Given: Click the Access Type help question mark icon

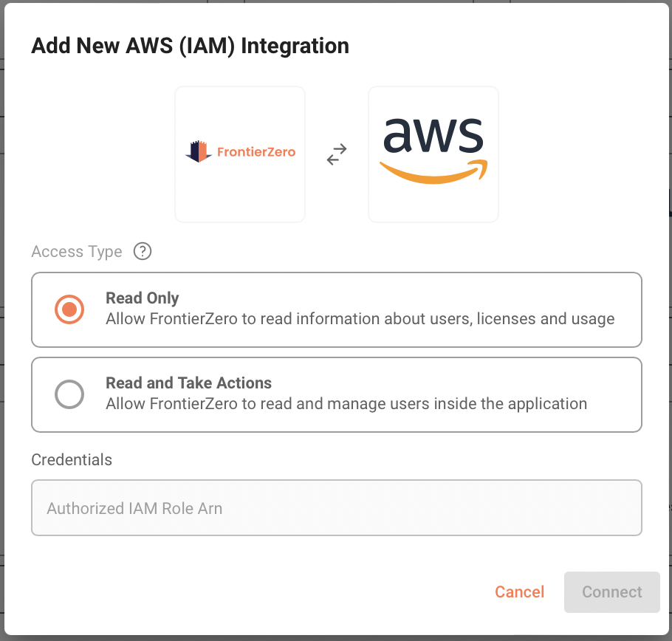Looking at the screenshot, I should pos(143,251).
